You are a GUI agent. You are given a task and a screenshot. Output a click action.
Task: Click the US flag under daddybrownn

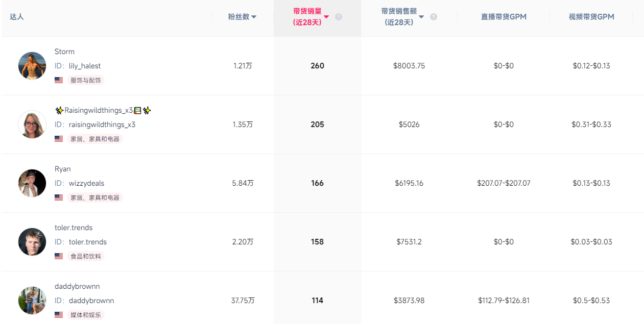(x=59, y=315)
